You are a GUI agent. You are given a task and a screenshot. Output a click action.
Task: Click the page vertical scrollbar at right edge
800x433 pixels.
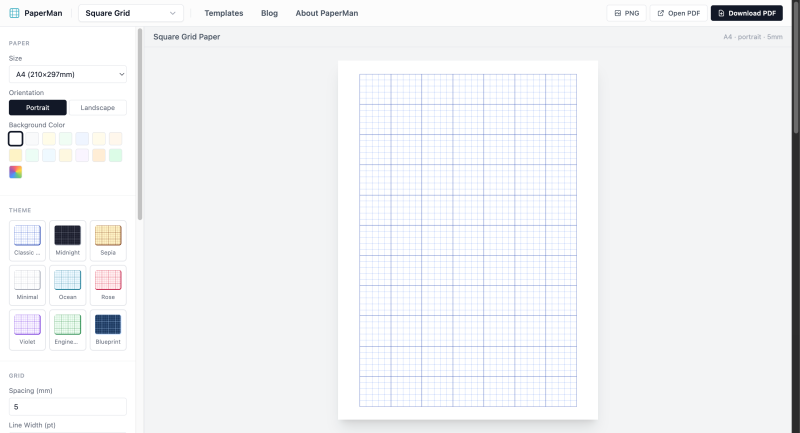[796, 66]
